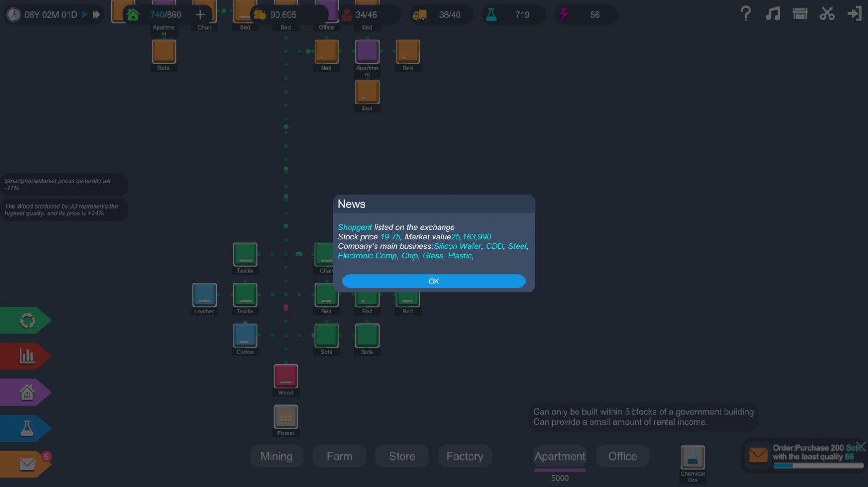Expand the Factory build category
This screenshot has width=868, height=487.
tap(464, 456)
